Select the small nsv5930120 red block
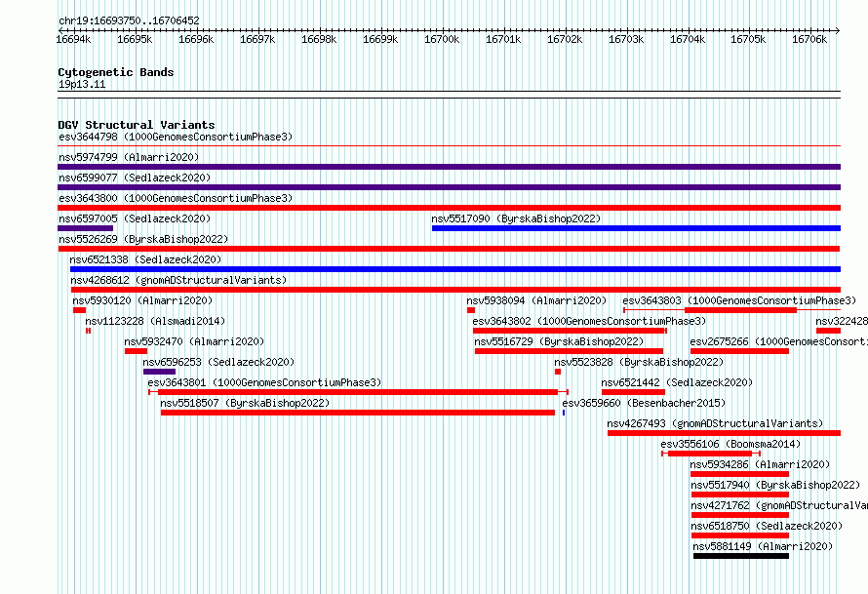Viewport: 868px width, 594px height. tap(79, 310)
